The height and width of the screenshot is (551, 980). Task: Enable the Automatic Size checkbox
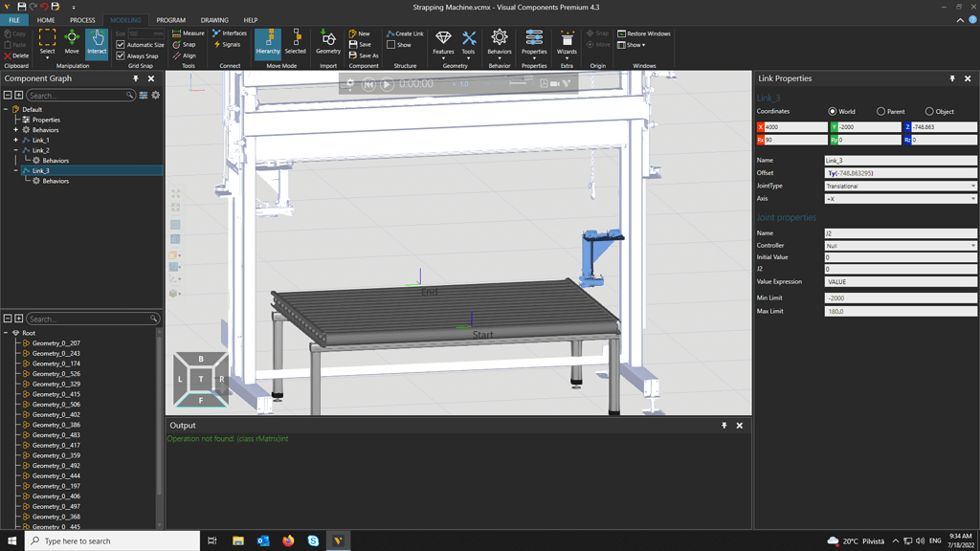(x=122, y=44)
